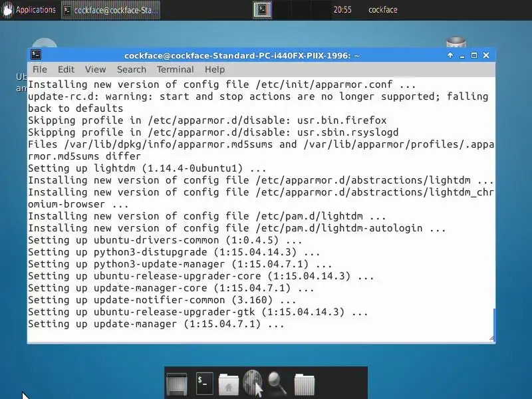Click the line "Setting up update-manager-core"
This screenshot has width=532, height=399.
[x=171, y=288]
